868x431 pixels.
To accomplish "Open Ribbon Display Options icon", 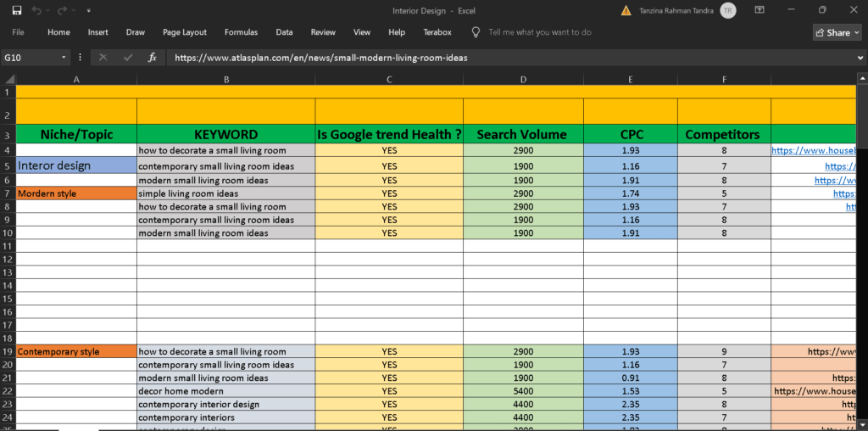I will coord(759,10).
